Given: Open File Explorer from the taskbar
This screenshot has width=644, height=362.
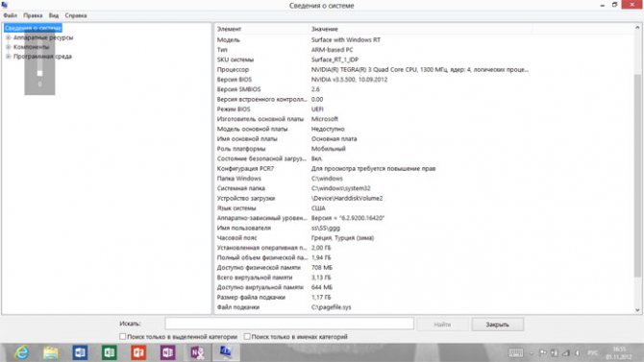Looking at the screenshot, I should pos(51,352).
